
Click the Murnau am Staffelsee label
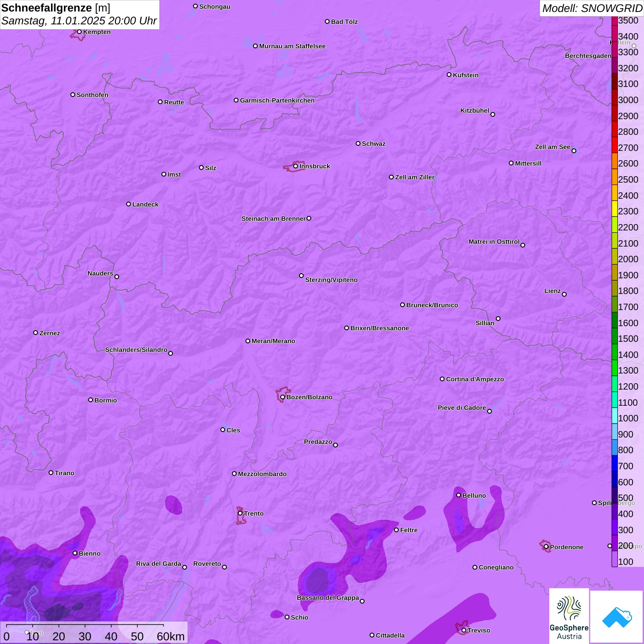pyautogui.click(x=292, y=46)
